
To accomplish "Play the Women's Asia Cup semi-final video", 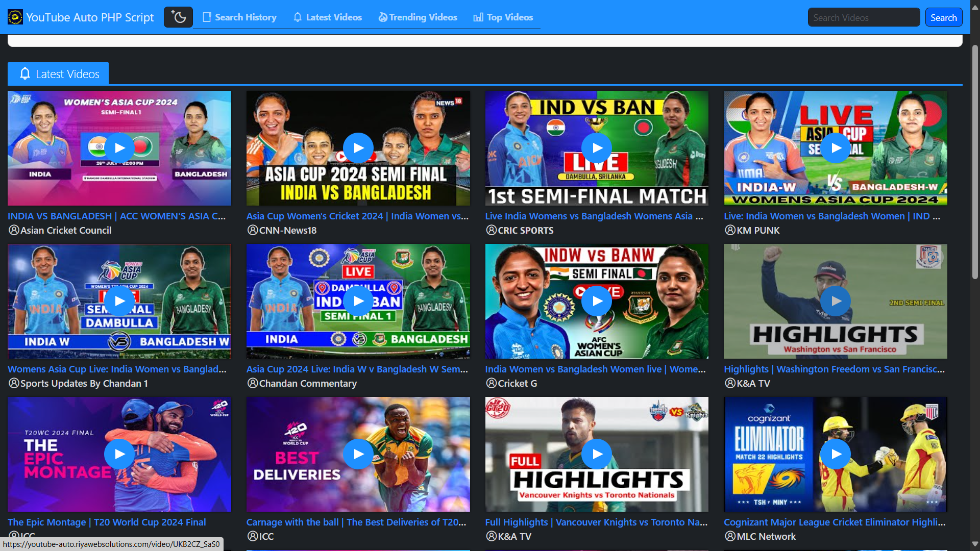I will pos(119,148).
